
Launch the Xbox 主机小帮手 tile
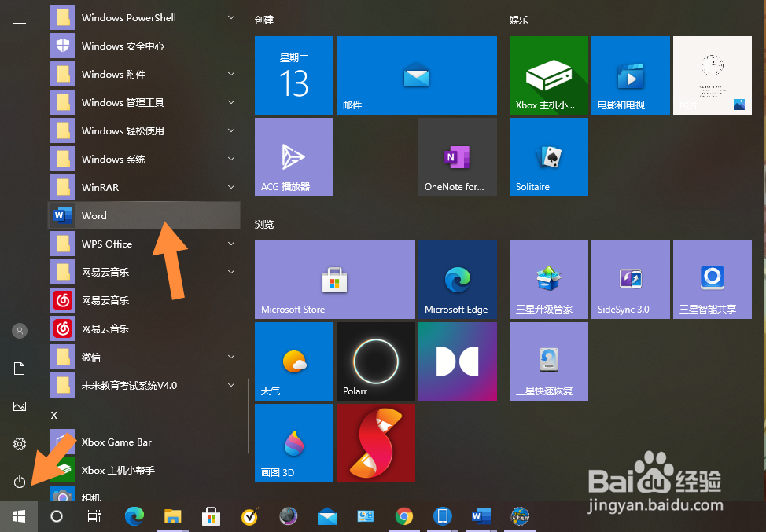pos(549,75)
